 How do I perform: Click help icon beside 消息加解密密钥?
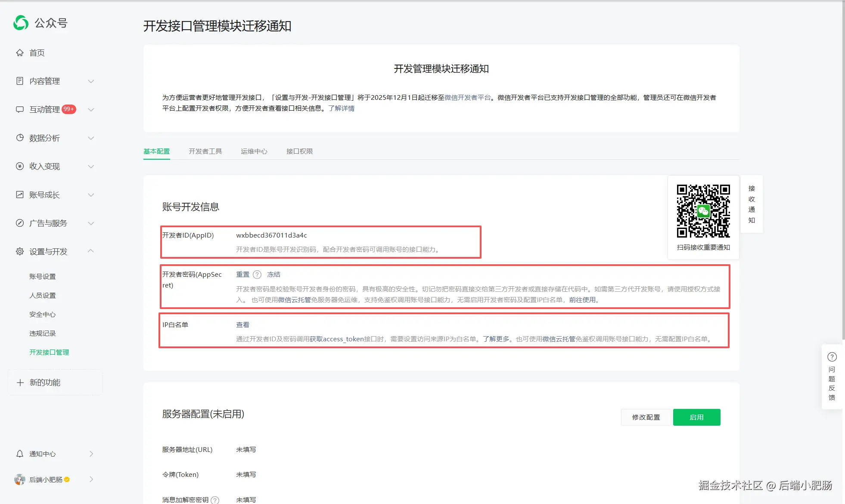(x=215, y=500)
